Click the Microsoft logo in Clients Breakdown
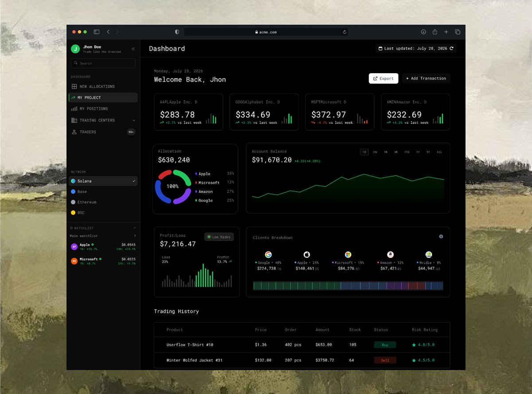This screenshot has height=394, width=532. pos(348,255)
